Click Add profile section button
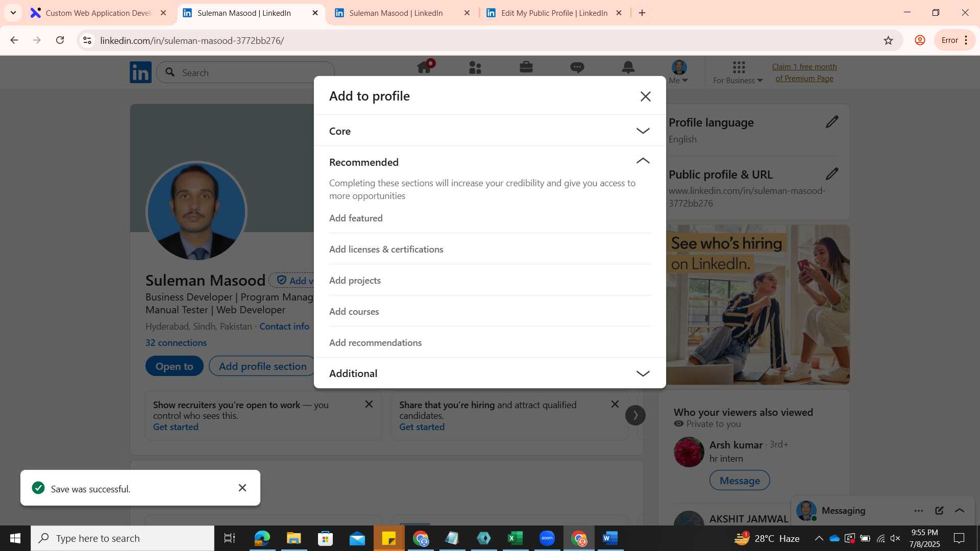 [x=262, y=366]
